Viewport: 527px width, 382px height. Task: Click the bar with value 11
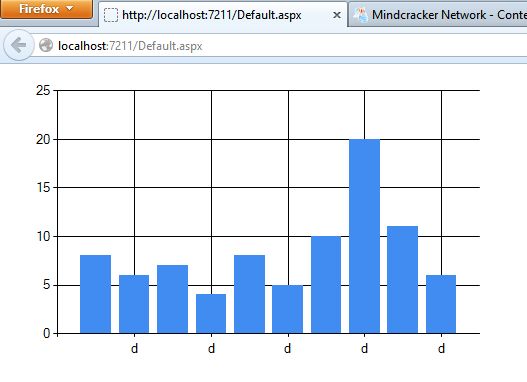point(402,280)
